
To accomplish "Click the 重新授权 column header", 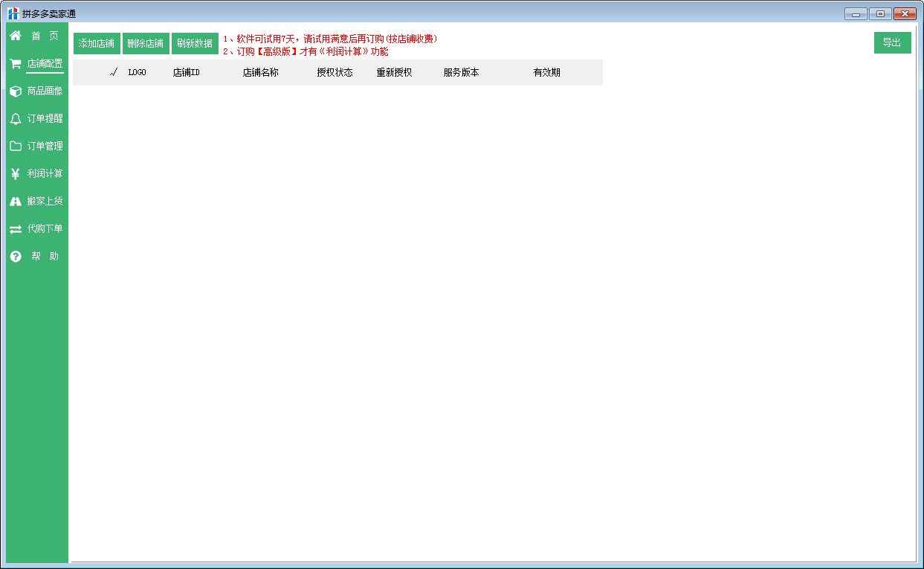I will click(x=395, y=73).
